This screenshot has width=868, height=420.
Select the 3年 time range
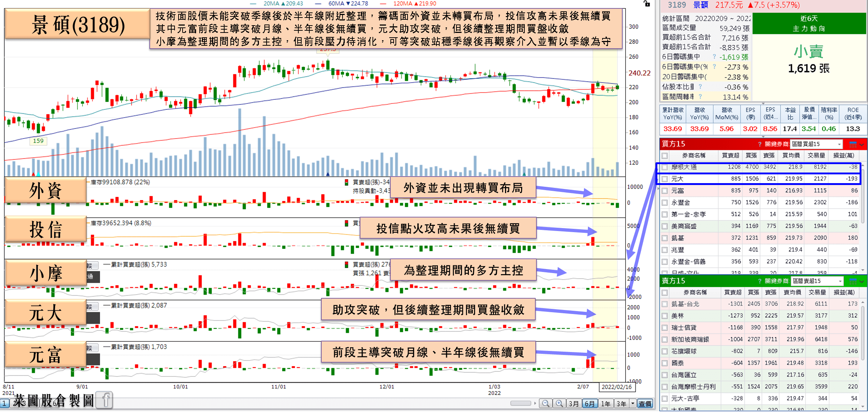pos(622,404)
